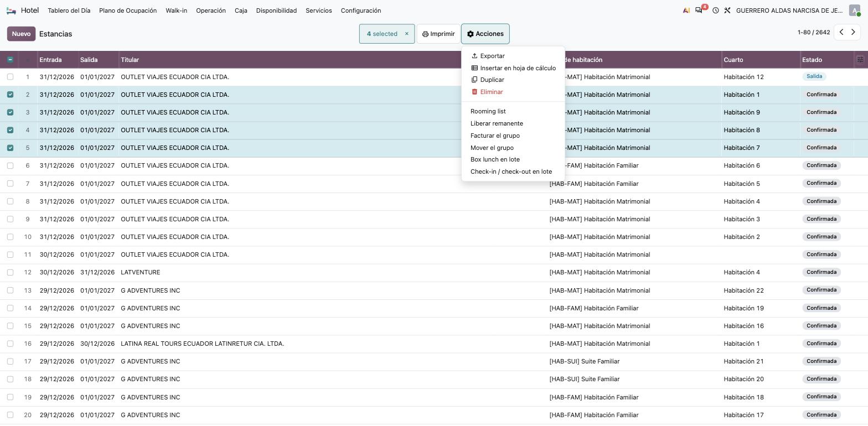Choose Box lunch en lote
The width and height of the screenshot is (868, 426).
[x=495, y=159]
